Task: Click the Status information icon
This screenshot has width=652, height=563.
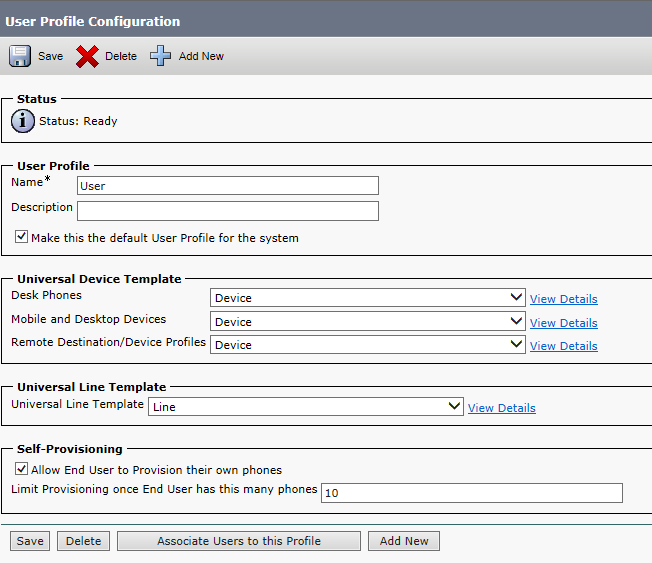Action: click(22, 121)
